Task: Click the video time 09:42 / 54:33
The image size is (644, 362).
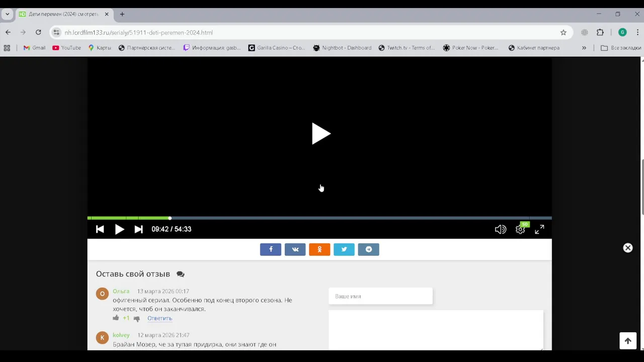Action: pyautogui.click(x=172, y=229)
